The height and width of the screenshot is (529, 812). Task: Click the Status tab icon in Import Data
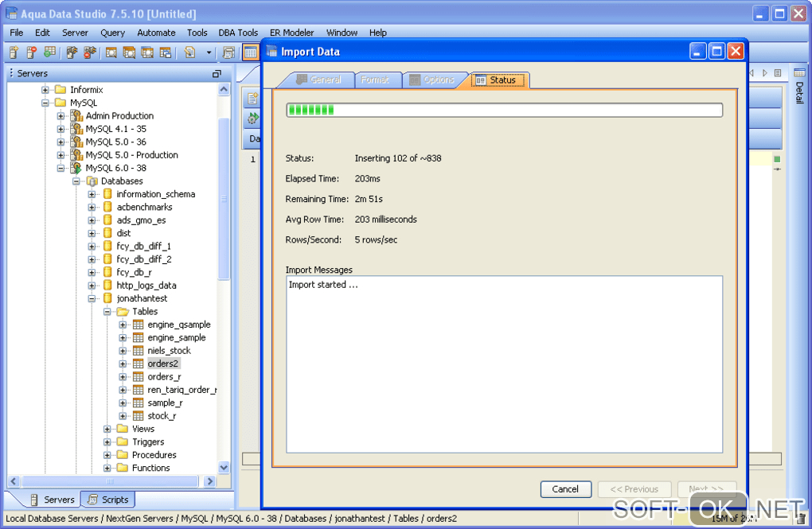click(481, 80)
